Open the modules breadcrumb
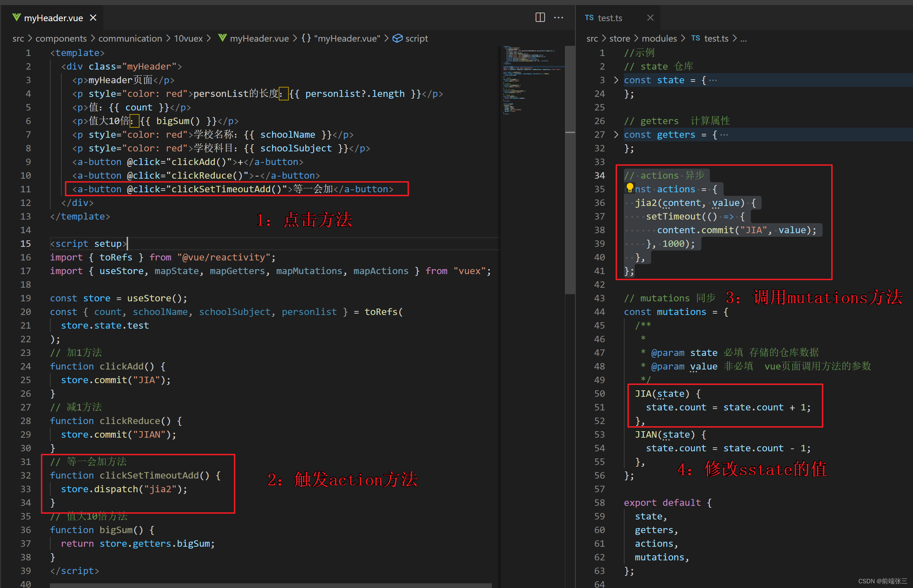 click(659, 38)
